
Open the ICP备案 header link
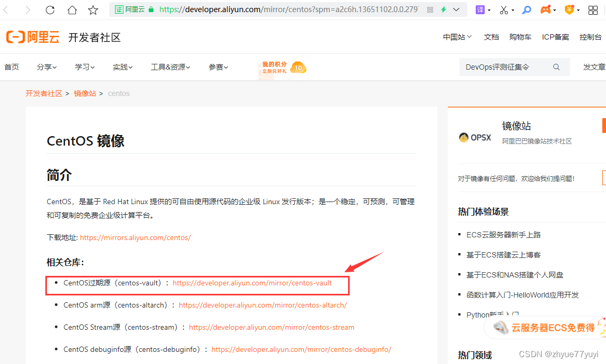(555, 37)
